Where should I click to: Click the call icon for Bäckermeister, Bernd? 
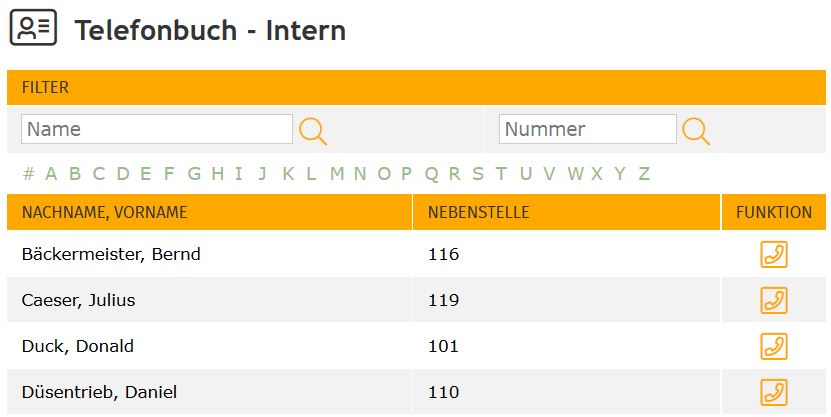tap(773, 254)
